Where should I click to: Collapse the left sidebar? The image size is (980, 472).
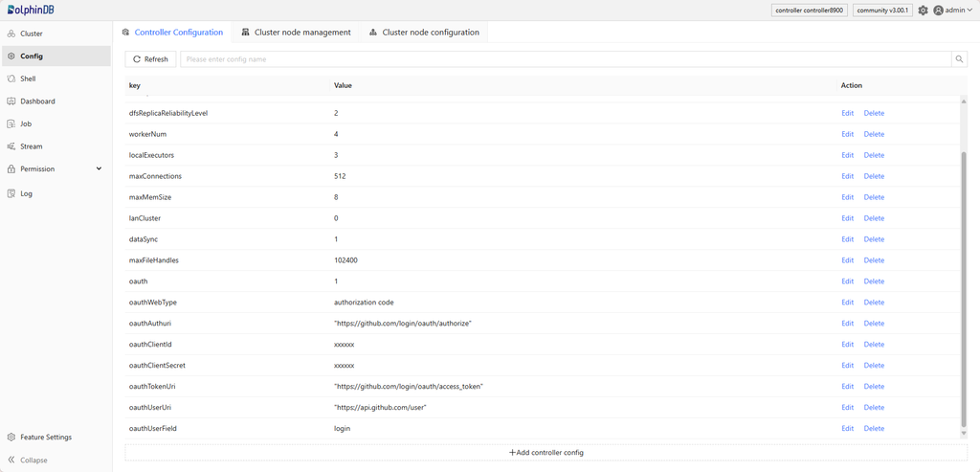point(28,461)
